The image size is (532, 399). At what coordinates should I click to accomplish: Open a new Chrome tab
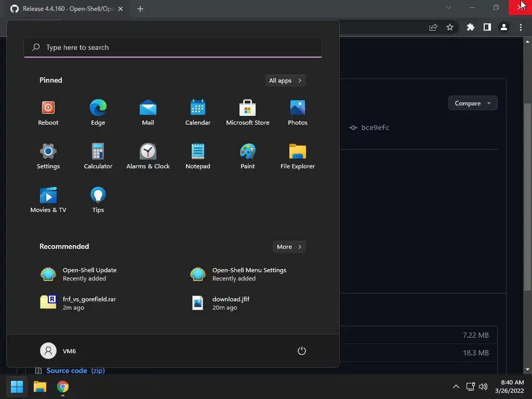tap(140, 9)
